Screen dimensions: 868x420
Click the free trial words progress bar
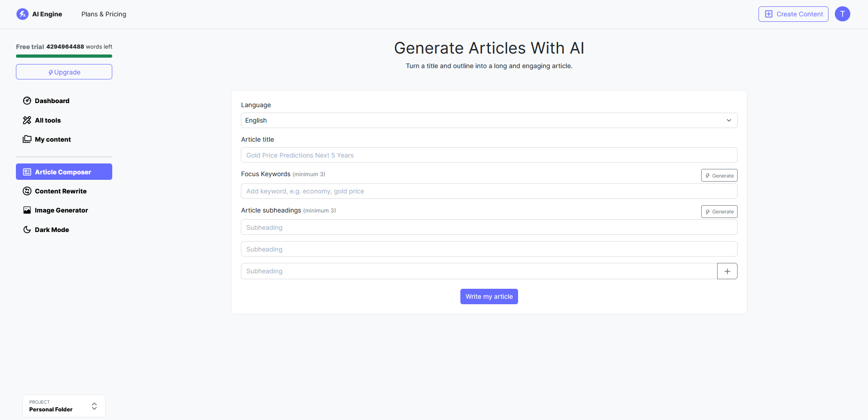64,56
